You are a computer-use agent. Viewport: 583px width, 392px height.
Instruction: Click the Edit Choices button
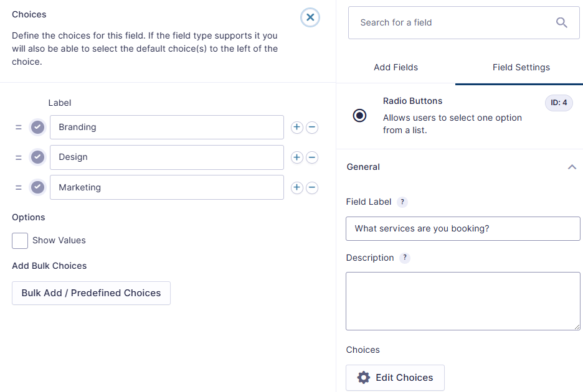tap(395, 378)
